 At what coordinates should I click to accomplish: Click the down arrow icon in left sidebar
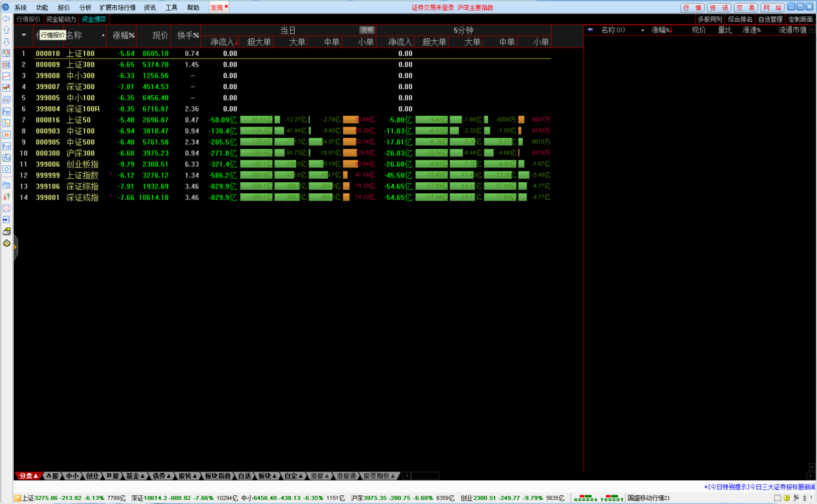click(6, 41)
